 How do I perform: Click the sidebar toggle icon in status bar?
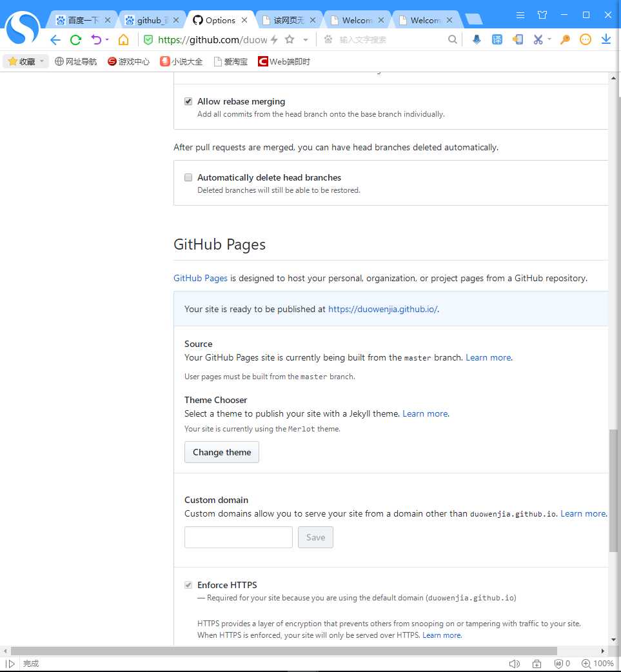click(10, 664)
